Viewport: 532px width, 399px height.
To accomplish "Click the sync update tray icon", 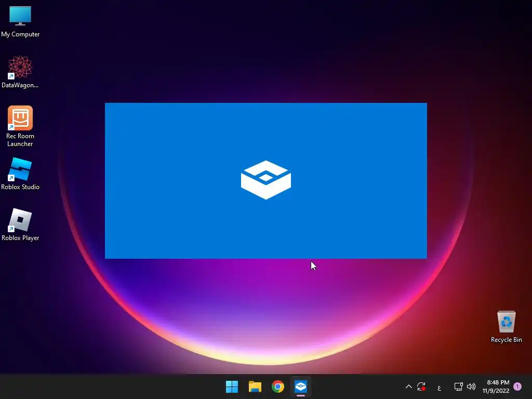I will point(421,387).
